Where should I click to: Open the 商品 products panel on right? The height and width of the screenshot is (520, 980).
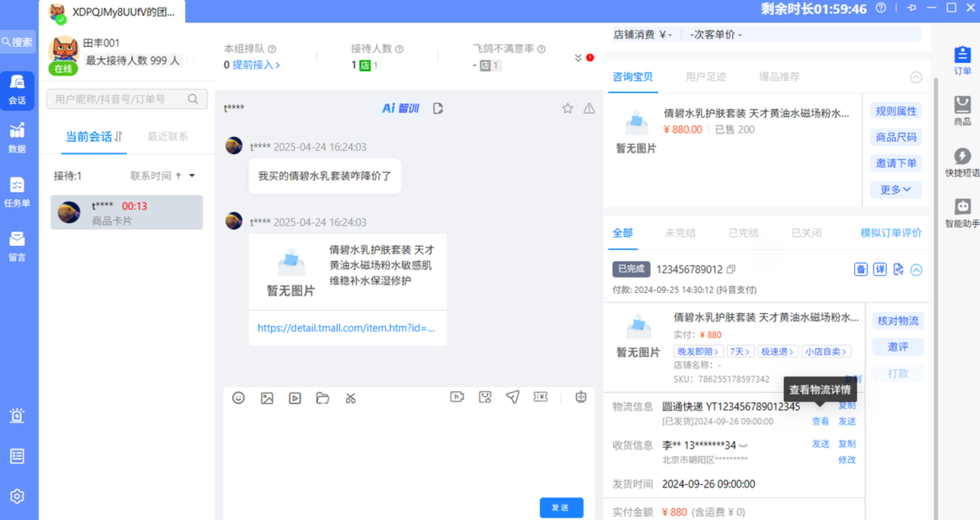point(962,111)
